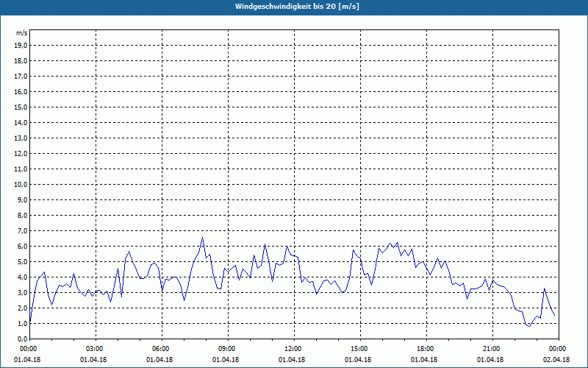The width and height of the screenshot is (588, 368).
Task: Click the highest peak of the blue wind-speed line
Action: pos(203,237)
